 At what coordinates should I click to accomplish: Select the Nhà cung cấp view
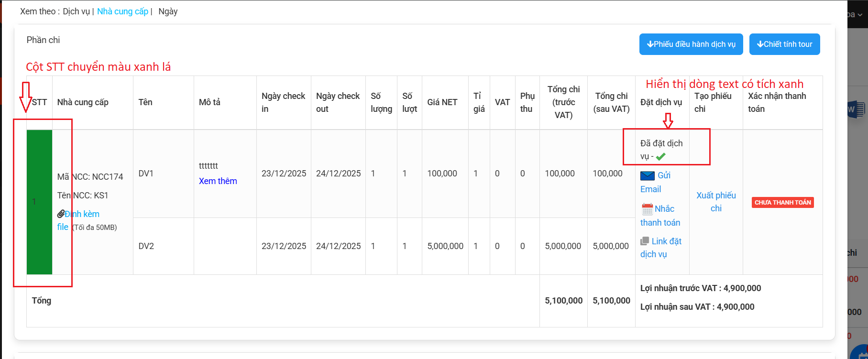pos(122,11)
